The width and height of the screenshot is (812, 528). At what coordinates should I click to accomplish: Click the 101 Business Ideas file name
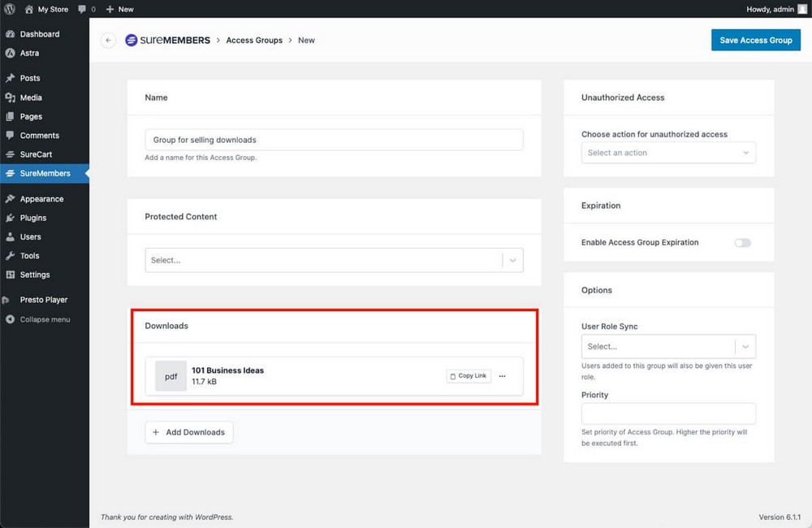coord(228,370)
